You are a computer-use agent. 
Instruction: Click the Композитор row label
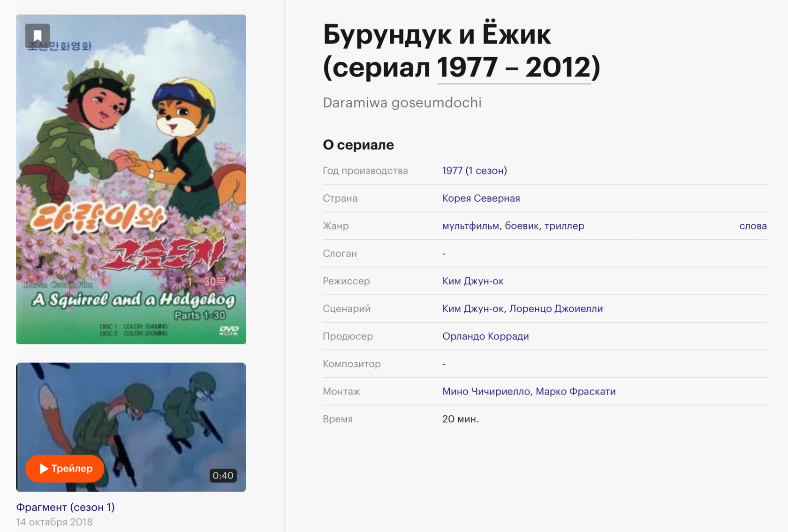coord(352,364)
